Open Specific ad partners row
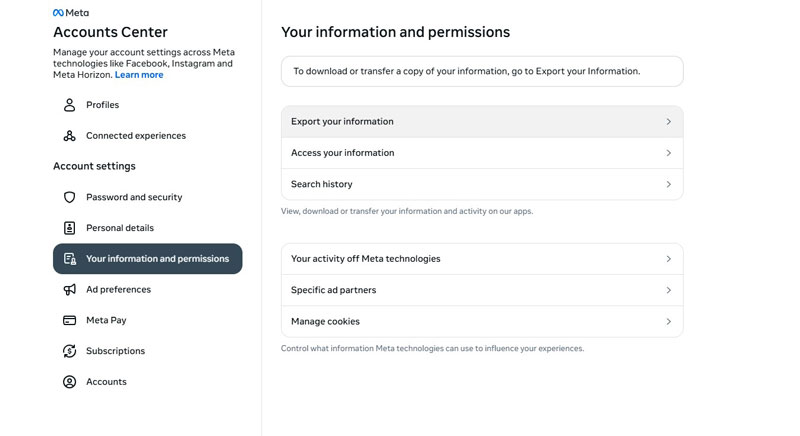The image size is (800, 436). (x=334, y=290)
